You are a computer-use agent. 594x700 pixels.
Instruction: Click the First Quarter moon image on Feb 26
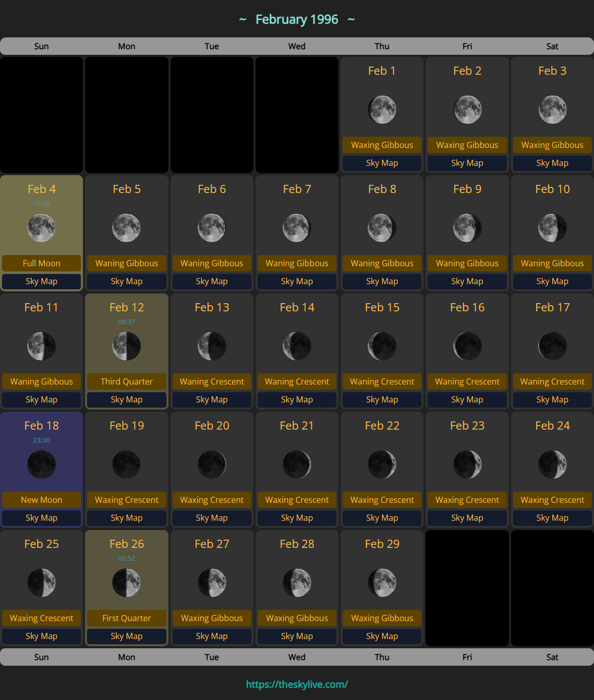tap(126, 583)
